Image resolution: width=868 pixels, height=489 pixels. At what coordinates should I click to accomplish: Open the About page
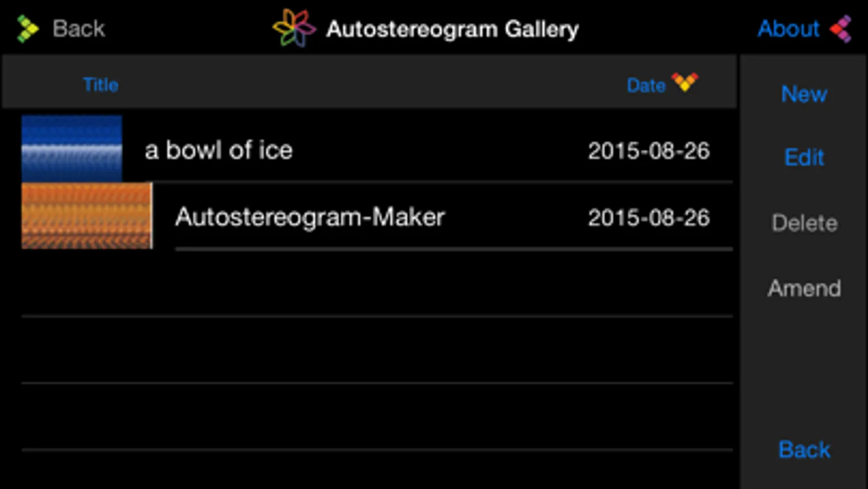coord(788,29)
